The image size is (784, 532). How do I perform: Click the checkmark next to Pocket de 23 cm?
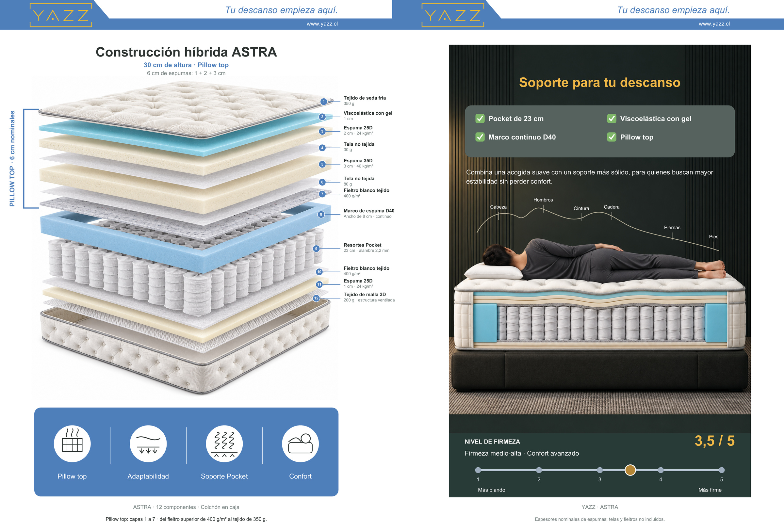(x=480, y=119)
